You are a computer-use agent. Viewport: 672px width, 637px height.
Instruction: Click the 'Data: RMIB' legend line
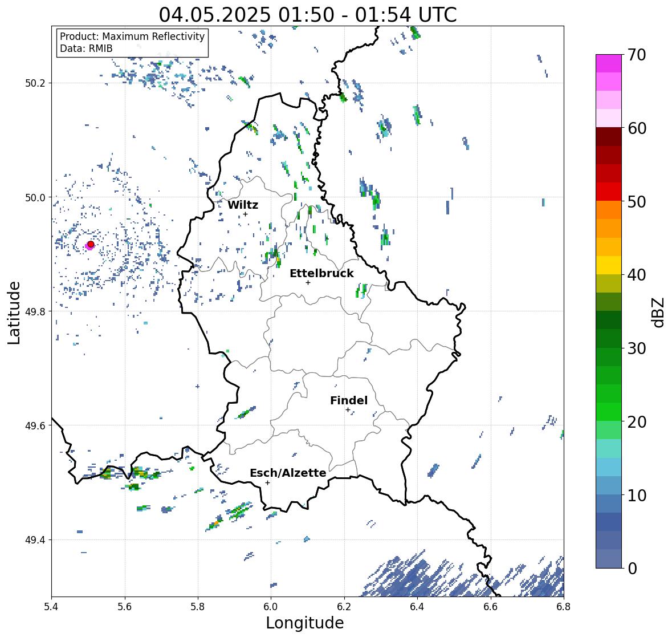86,48
